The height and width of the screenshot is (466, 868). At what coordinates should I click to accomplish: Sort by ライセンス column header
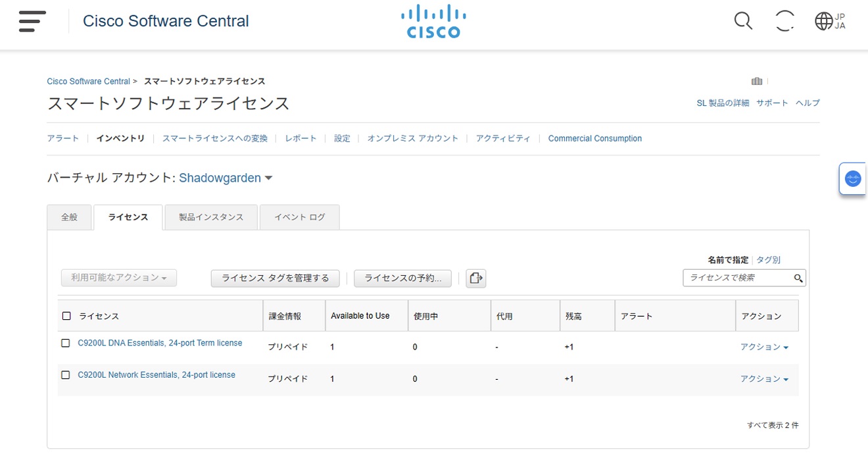pos(99,316)
